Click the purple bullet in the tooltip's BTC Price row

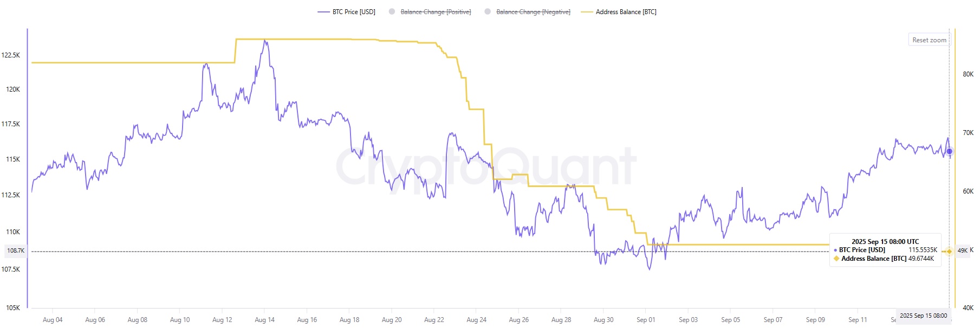(835, 250)
